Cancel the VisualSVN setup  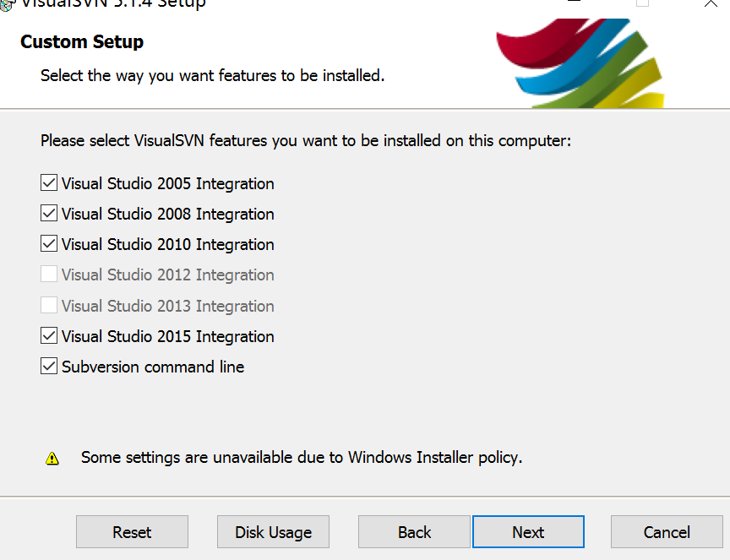point(667,532)
